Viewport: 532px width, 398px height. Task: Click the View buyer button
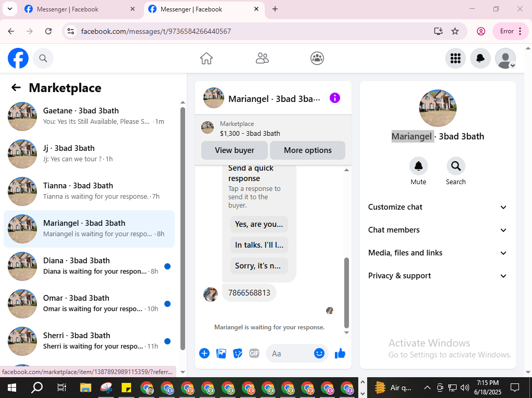click(235, 150)
